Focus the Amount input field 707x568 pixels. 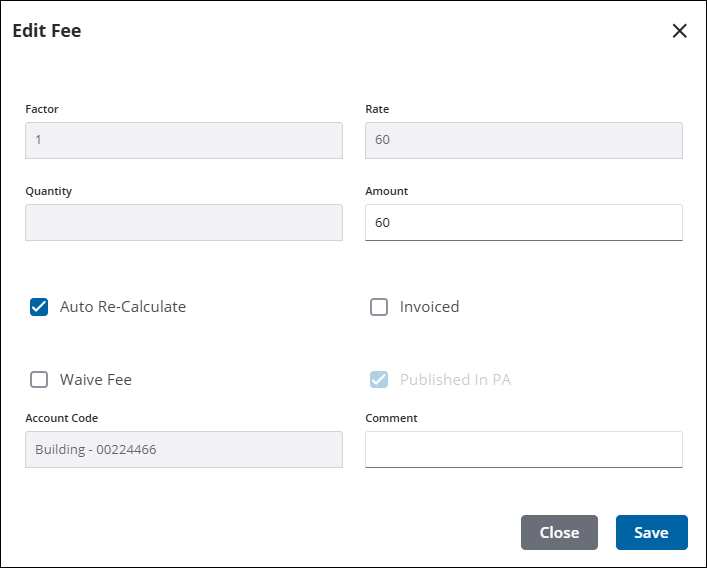(524, 223)
